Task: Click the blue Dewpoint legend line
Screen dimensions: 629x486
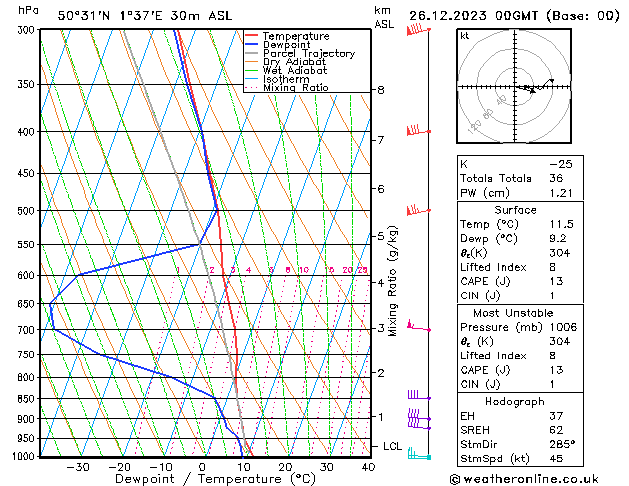Action: click(x=251, y=44)
